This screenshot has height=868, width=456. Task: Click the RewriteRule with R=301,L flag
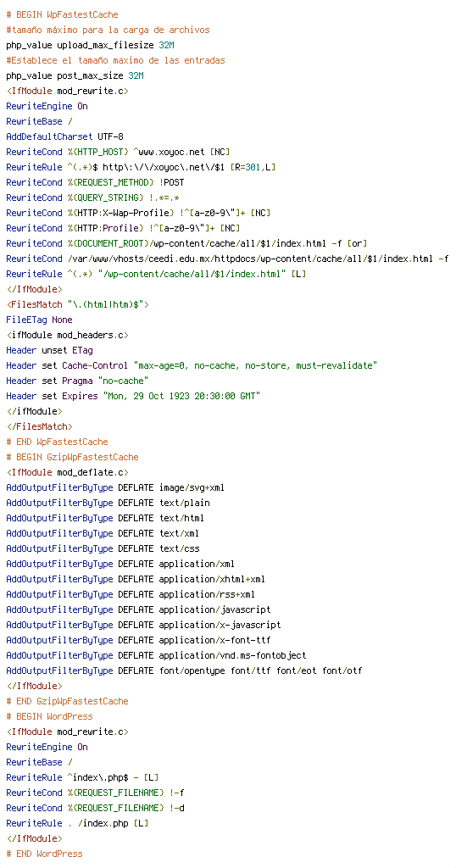[141, 167]
